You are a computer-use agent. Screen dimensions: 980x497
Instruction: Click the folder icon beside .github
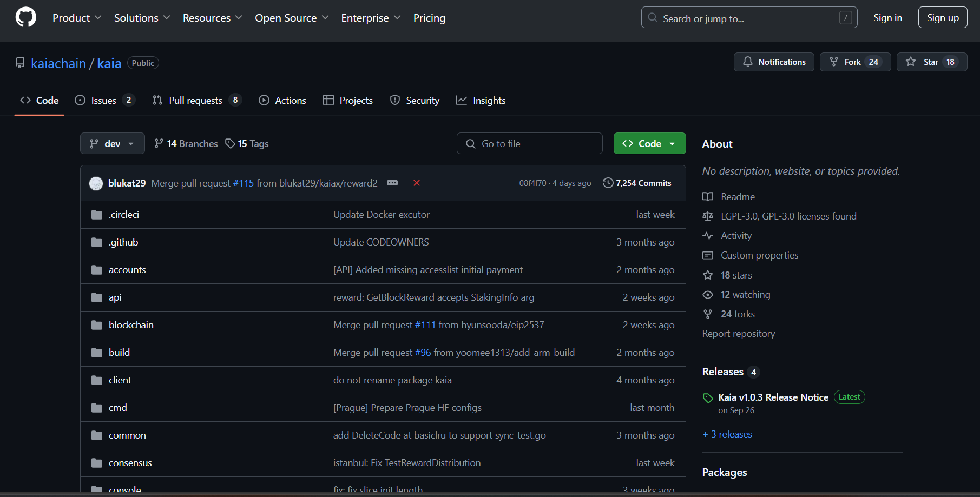click(97, 242)
